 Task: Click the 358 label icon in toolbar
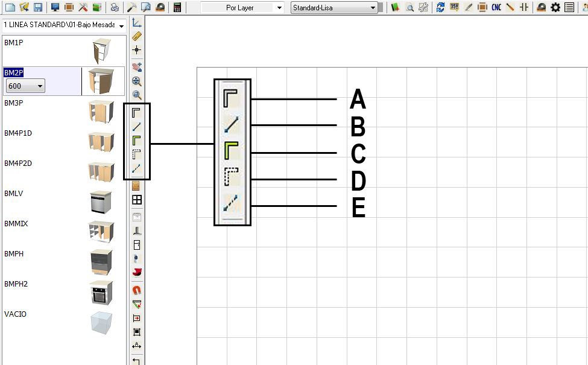pos(455,7)
